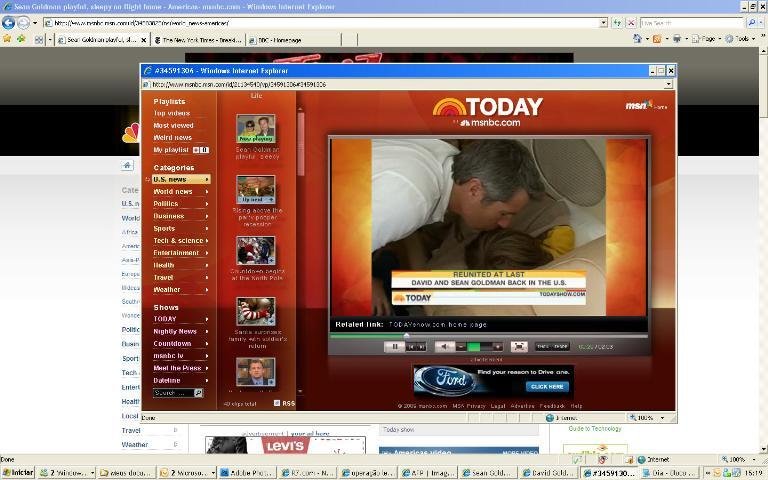
Task: Open Favorites star icon
Action: point(7,39)
